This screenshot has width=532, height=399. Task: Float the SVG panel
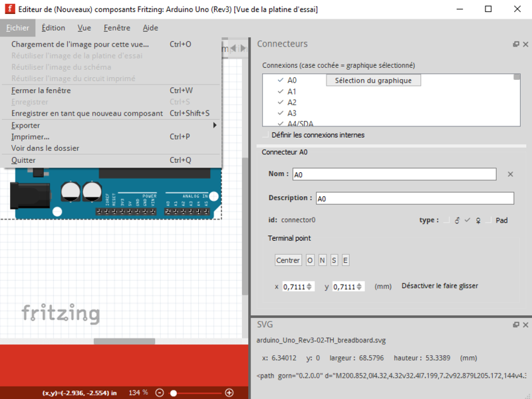[516, 325]
